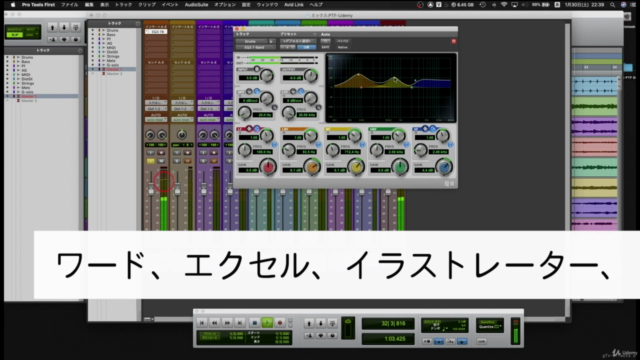640x360 pixels.
Task: Mute the Drums channel in the mixer
Action: point(161,161)
